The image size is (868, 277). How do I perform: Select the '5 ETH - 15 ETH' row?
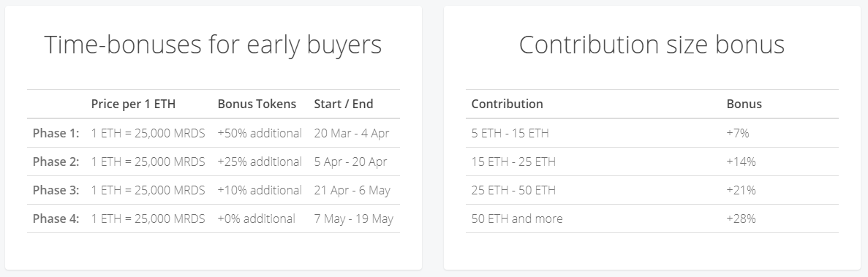point(652,133)
